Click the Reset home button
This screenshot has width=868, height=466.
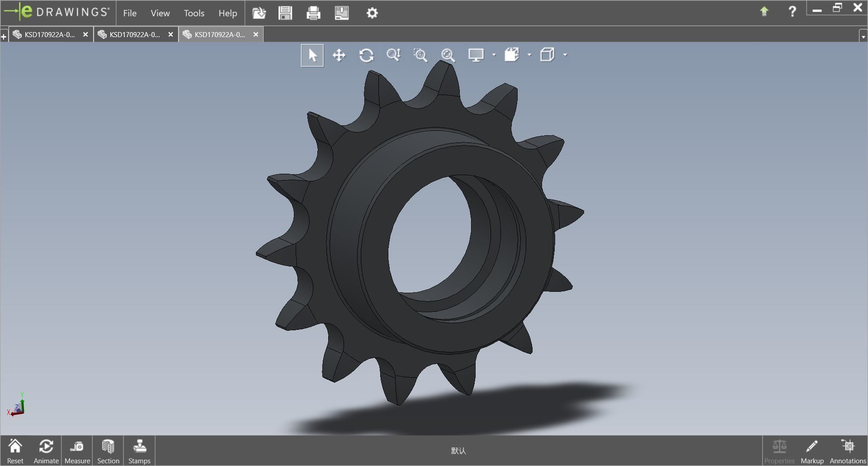pos(15,451)
